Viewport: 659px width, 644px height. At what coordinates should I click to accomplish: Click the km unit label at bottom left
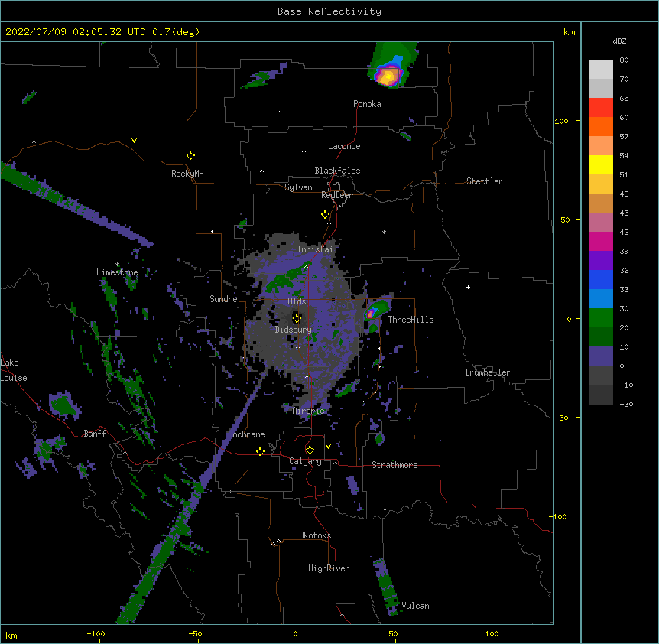[11, 636]
